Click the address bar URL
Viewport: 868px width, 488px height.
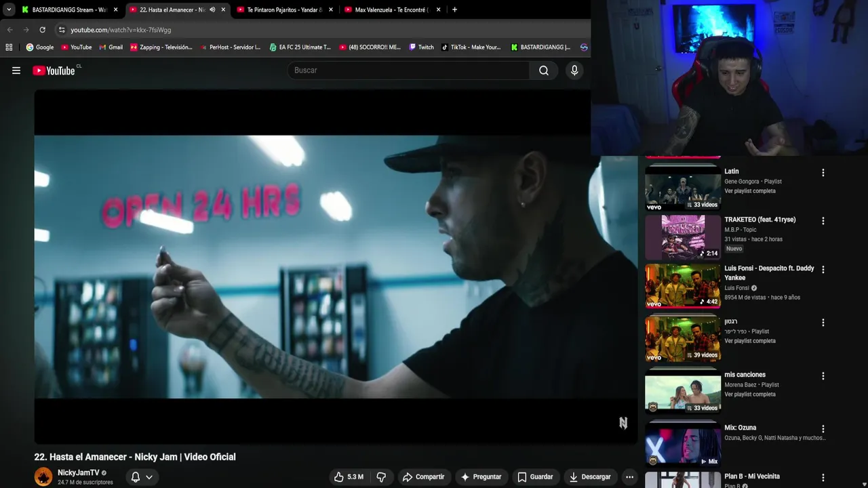(121, 30)
